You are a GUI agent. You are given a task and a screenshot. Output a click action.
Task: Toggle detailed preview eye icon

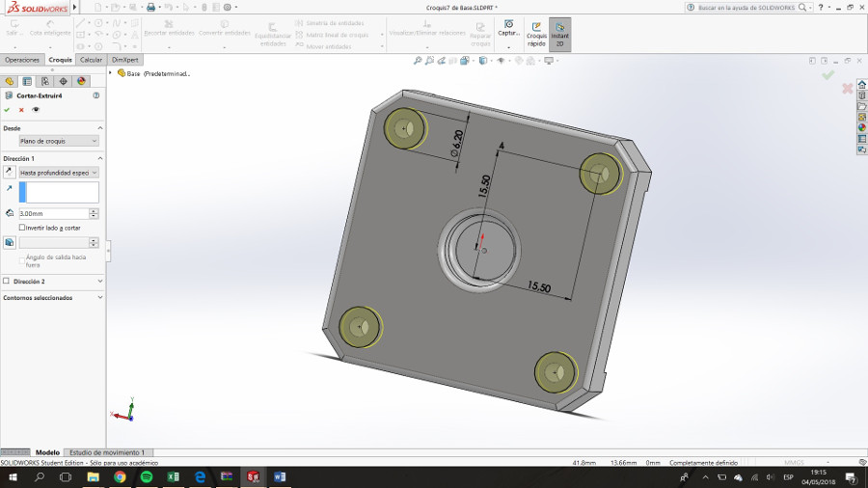36,110
